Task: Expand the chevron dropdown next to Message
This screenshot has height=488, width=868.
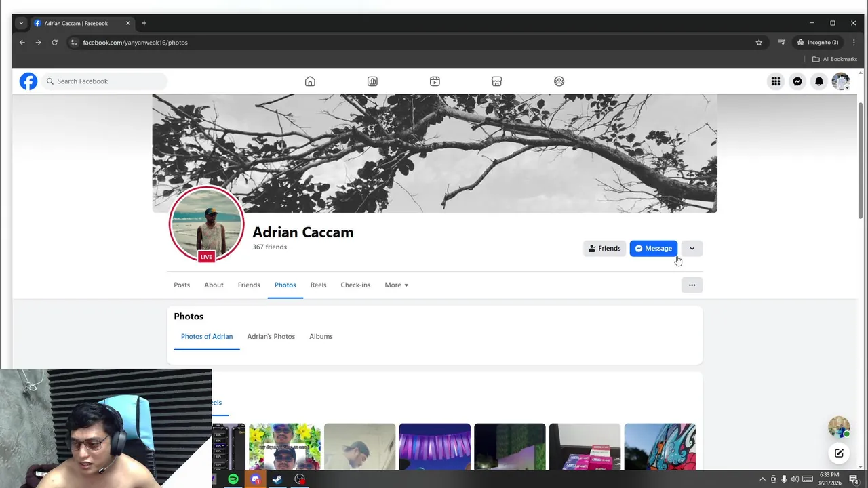Action: pyautogui.click(x=692, y=248)
